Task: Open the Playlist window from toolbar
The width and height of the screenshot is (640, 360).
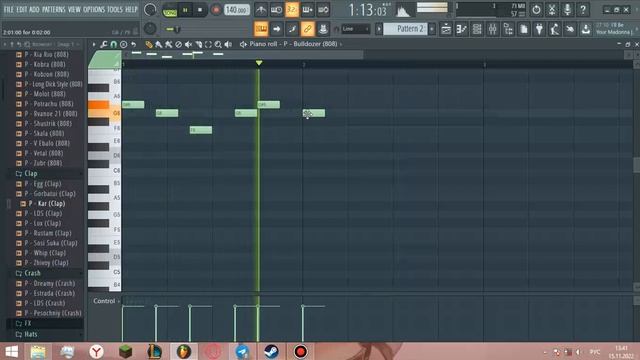Action: point(446,29)
